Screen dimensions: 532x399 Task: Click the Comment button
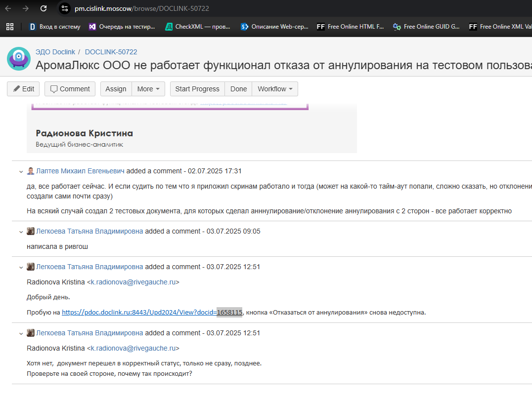tap(70, 89)
